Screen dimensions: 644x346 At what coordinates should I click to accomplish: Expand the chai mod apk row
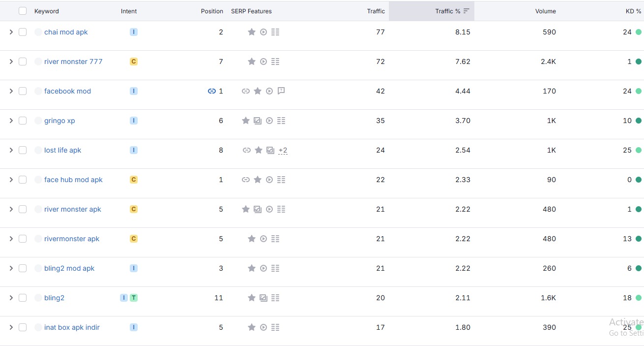(11, 32)
